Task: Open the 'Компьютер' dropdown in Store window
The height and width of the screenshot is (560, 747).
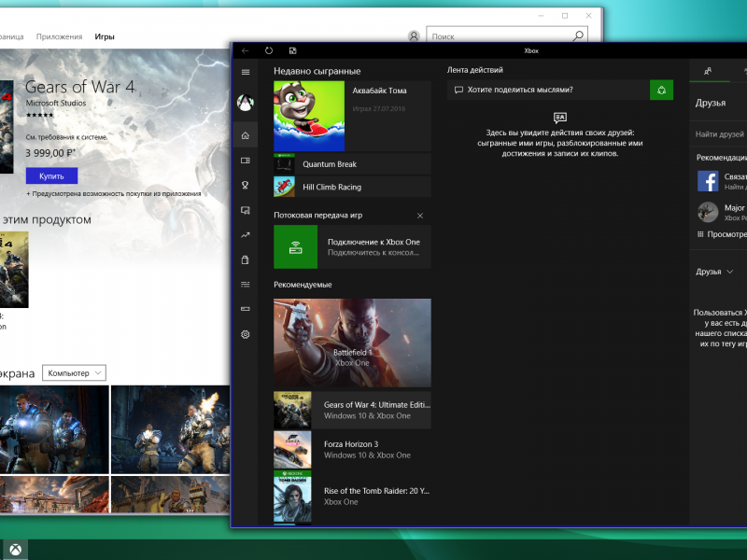Action: click(75, 372)
